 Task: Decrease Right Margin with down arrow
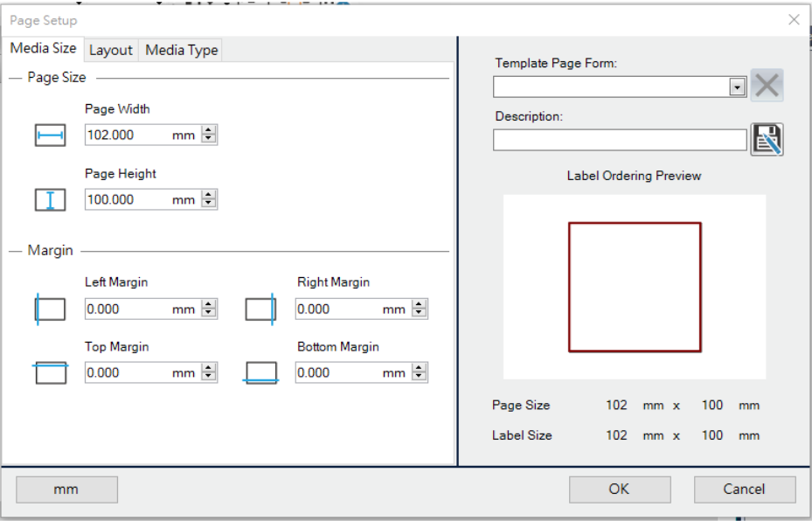pos(419,313)
